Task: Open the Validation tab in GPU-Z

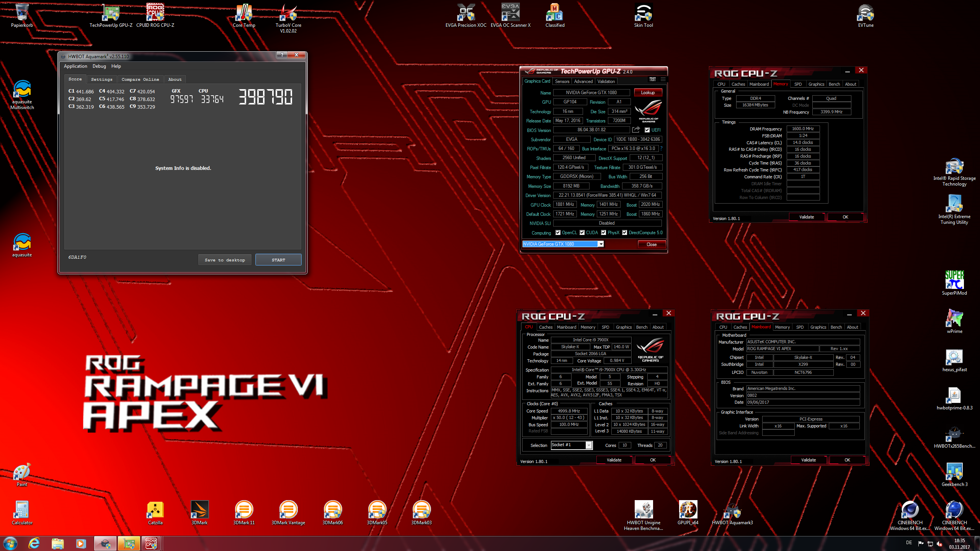Action: pyautogui.click(x=606, y=81)
